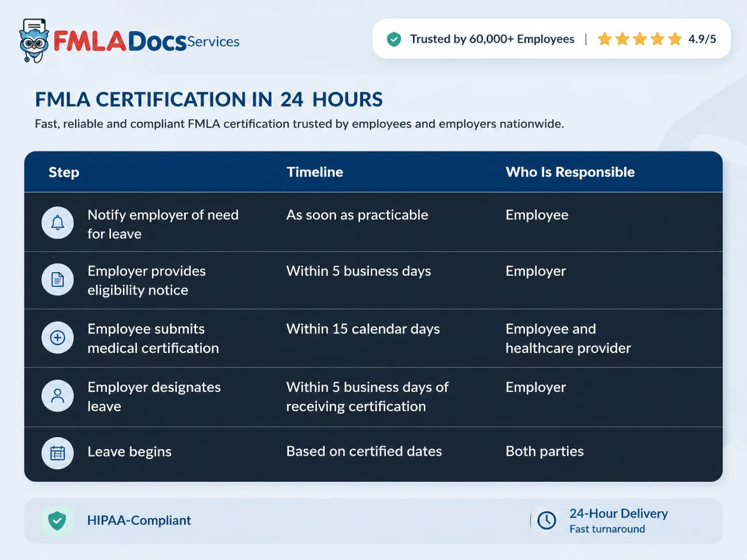The height and width of the screenshot is (560, 747).
Task: Click 'Both parties' cell
Action: [x=545, y=452]
